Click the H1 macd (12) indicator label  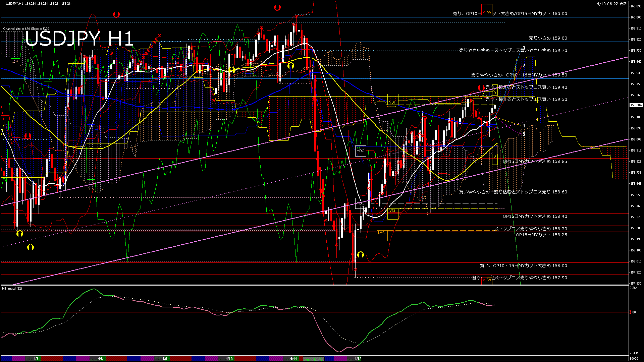point(12,289)
